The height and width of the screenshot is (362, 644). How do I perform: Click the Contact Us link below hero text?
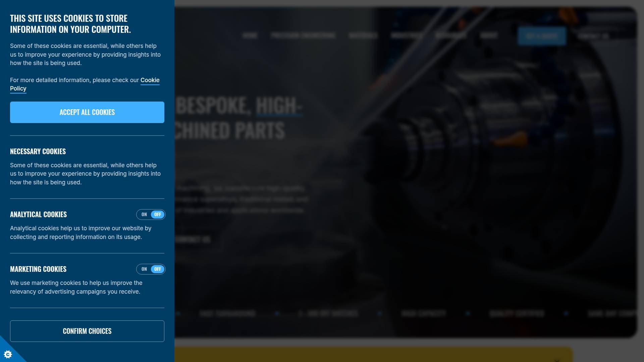point(193,239)
